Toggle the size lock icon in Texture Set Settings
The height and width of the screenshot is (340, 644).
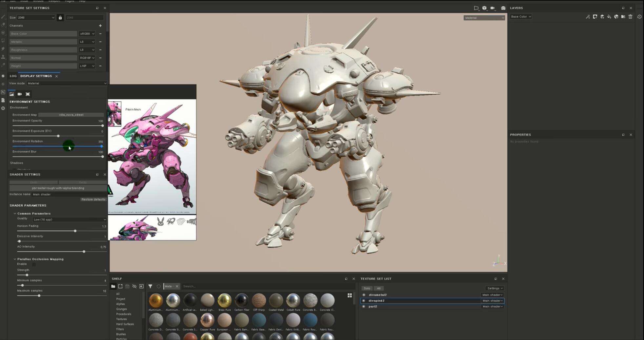tap(60, 17)
